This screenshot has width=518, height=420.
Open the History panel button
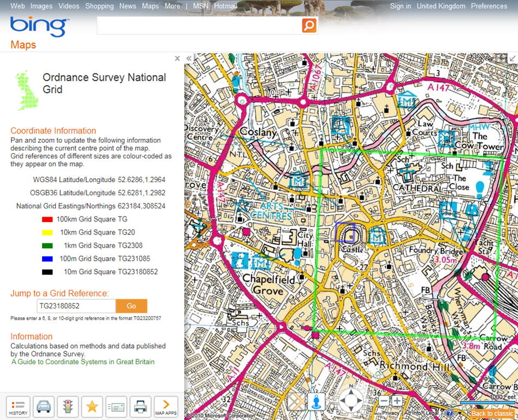coord(18,407)
